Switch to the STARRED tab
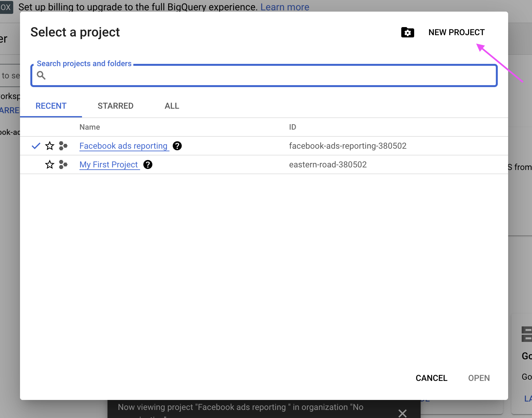Screen dimensions: 532x418 [x=116, y=106]
